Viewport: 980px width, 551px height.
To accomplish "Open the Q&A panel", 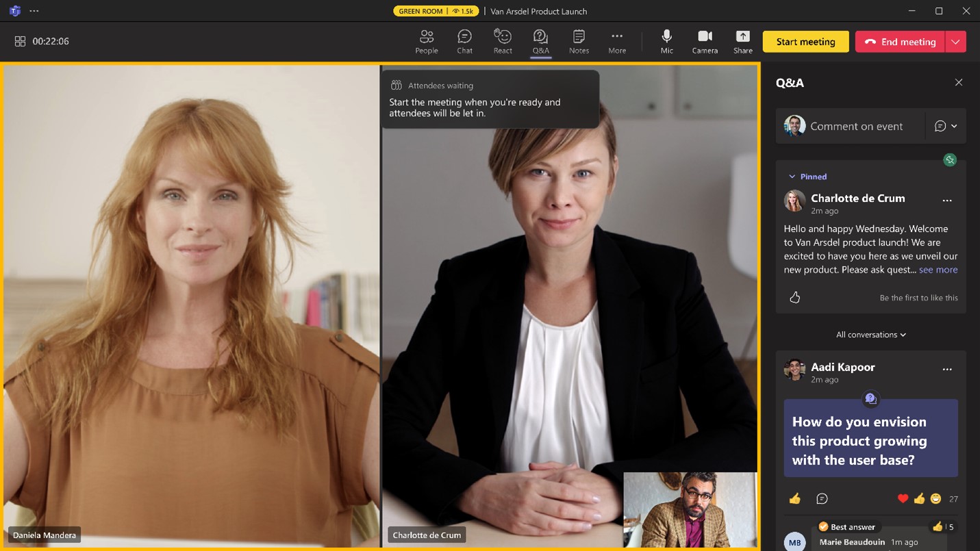I will click(540, 41).
